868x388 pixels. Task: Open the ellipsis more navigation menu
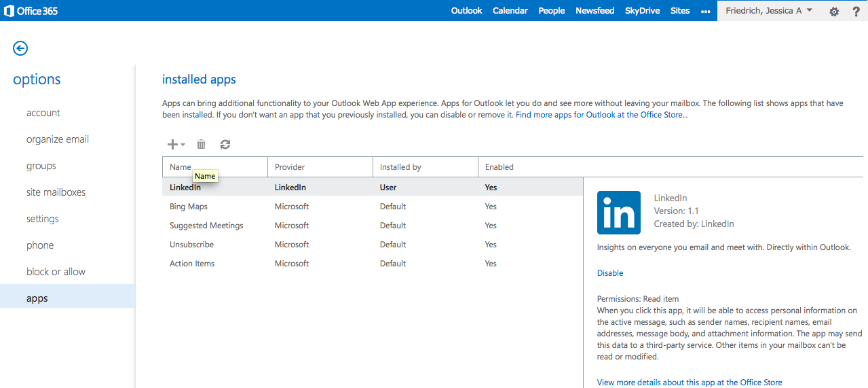click(706, 11)
